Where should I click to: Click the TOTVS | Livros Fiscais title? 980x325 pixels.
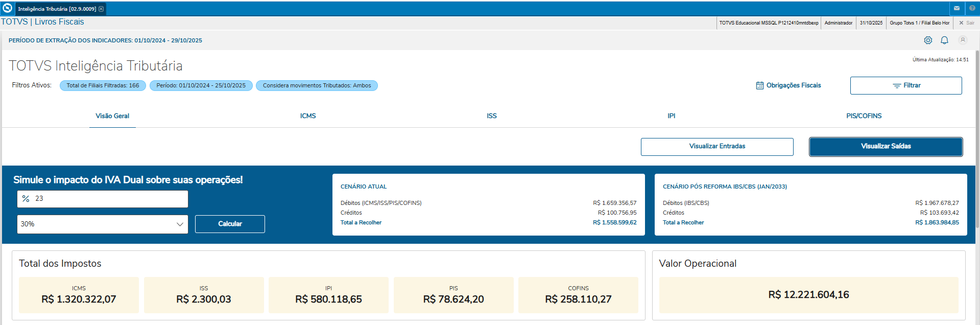42,22
